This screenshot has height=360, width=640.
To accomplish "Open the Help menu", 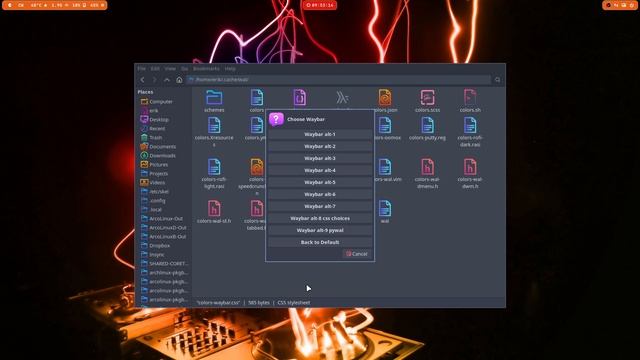I will 230,69.
